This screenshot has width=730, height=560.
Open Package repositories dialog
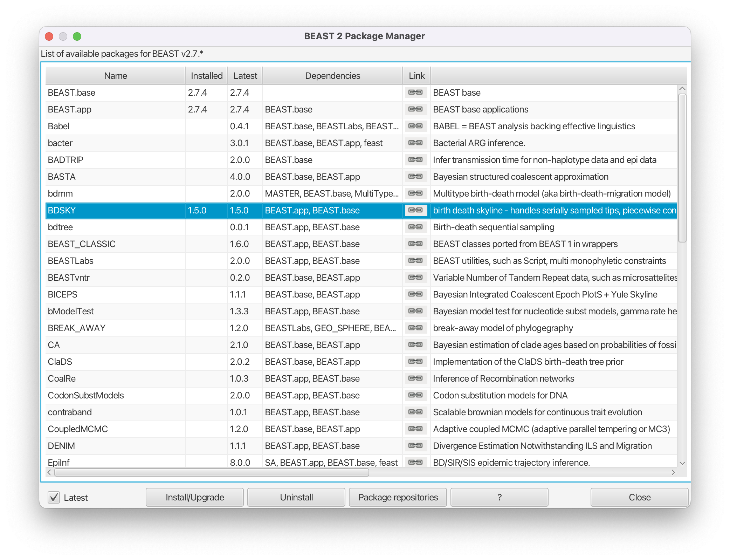tap(398, 497)
